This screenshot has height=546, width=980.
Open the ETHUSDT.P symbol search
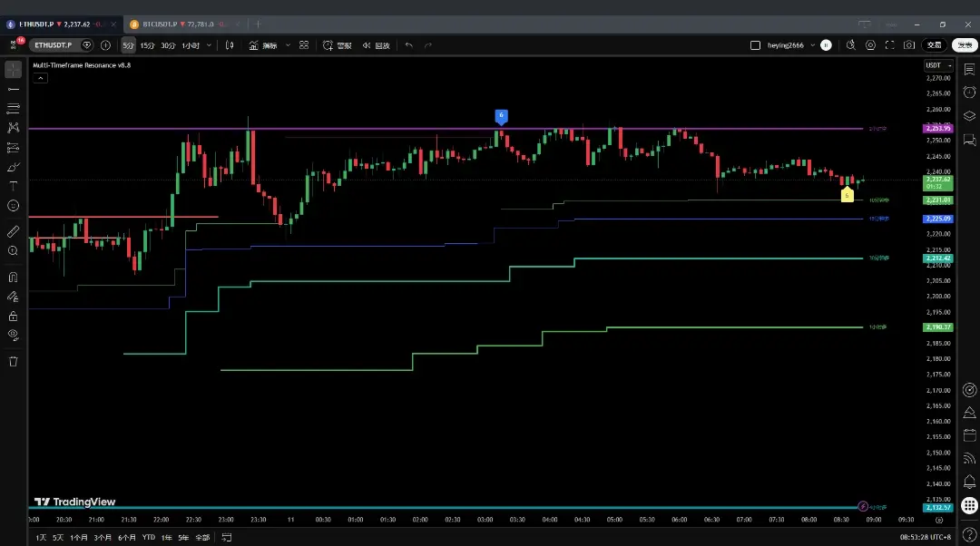54,45
